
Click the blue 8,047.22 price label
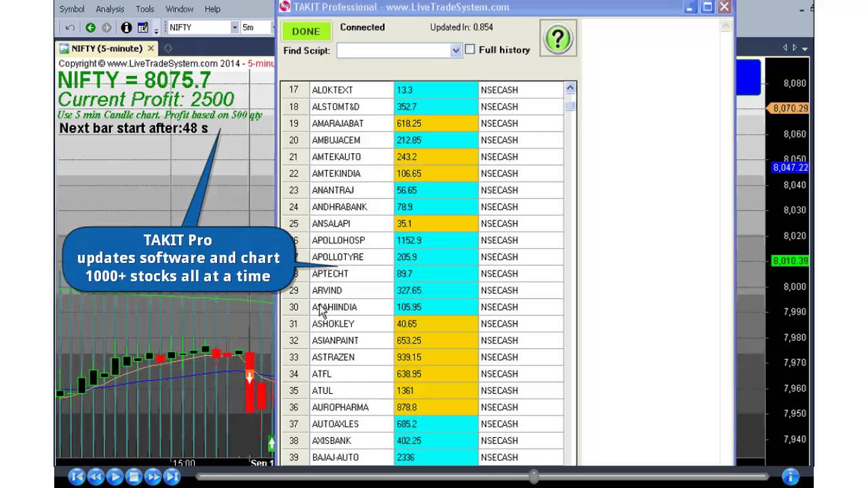click(x=791, y=167)
